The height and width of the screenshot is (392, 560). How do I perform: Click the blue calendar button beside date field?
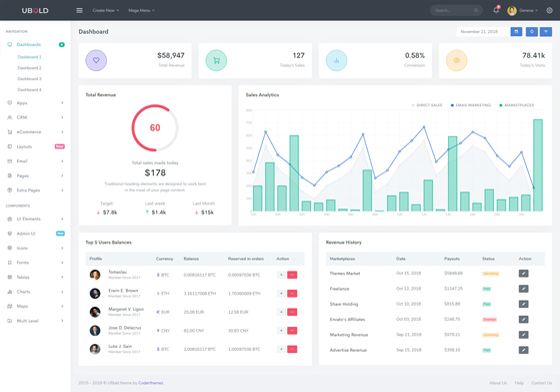516,32
